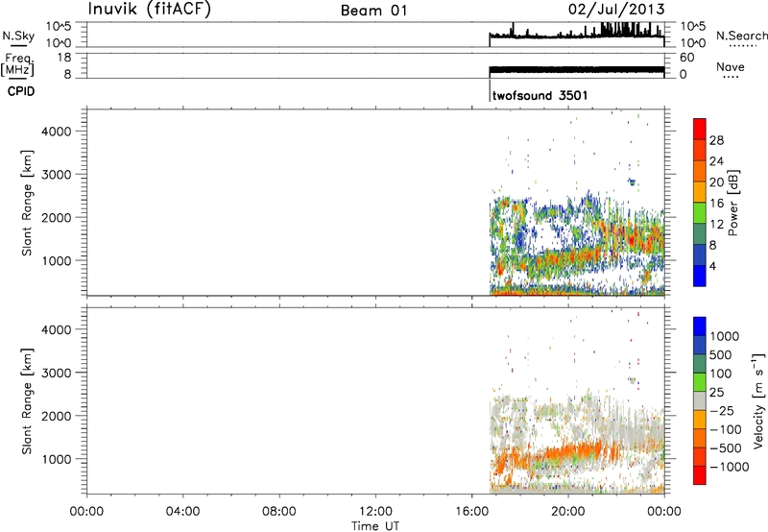
Task: Click the black frequency band in Freq panel
Action: click(x=577, y=69)
